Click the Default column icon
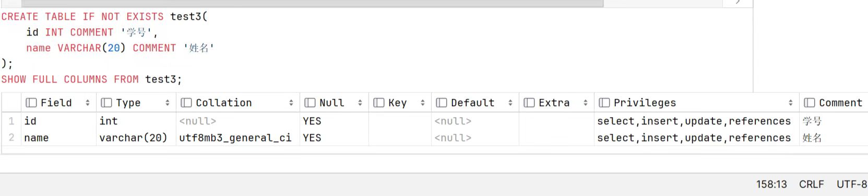Screen dimensions: 868x196 click(442, 103)
